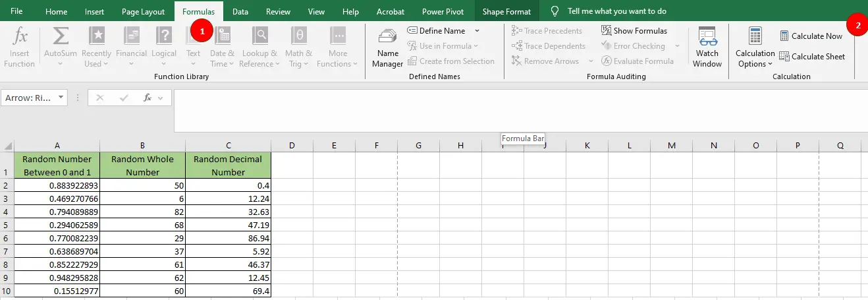868x300 pixels.
Task: Select cell B2 containing value 50
Action: [142, 186]
